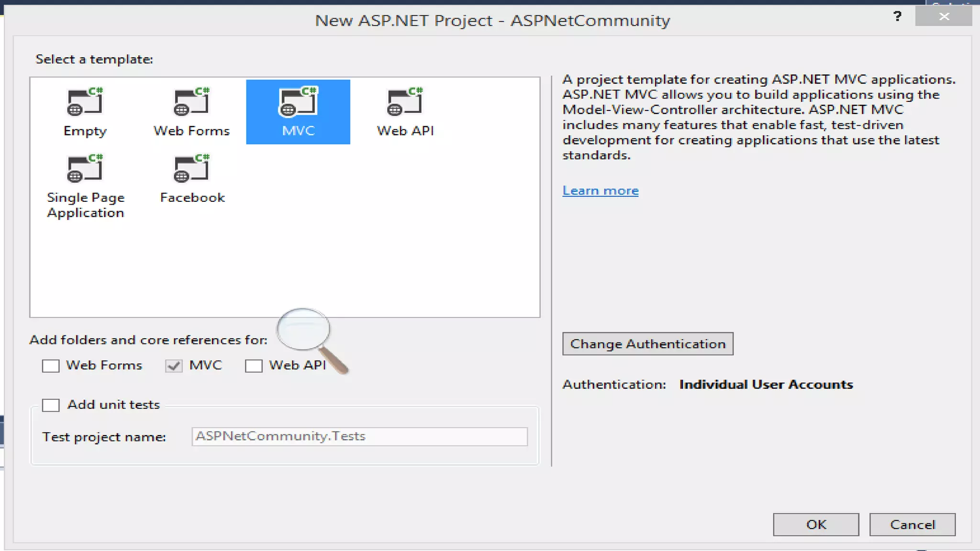Pick the Web API template icon

coord(405,102)
